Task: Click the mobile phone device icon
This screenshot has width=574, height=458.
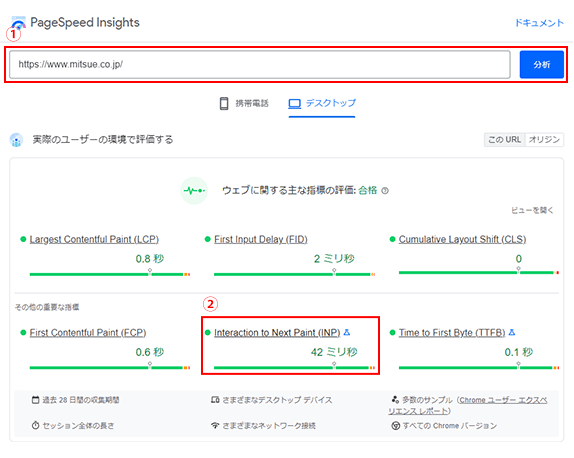Action: (x=224, y=103)
